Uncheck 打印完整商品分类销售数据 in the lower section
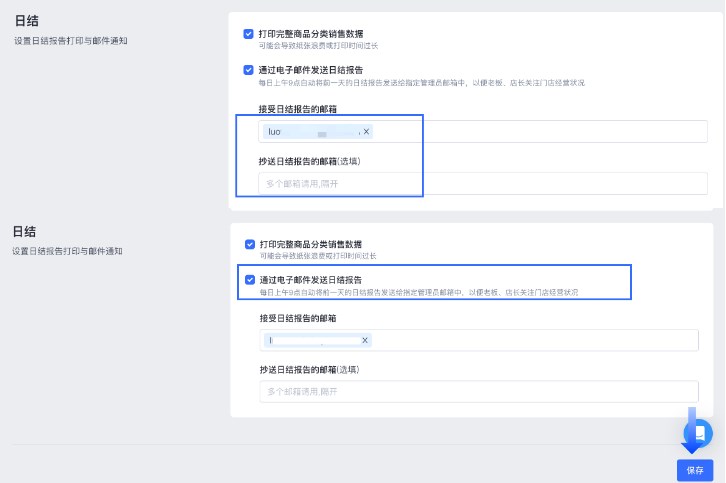The image size is (726, 483). (250, 244)
